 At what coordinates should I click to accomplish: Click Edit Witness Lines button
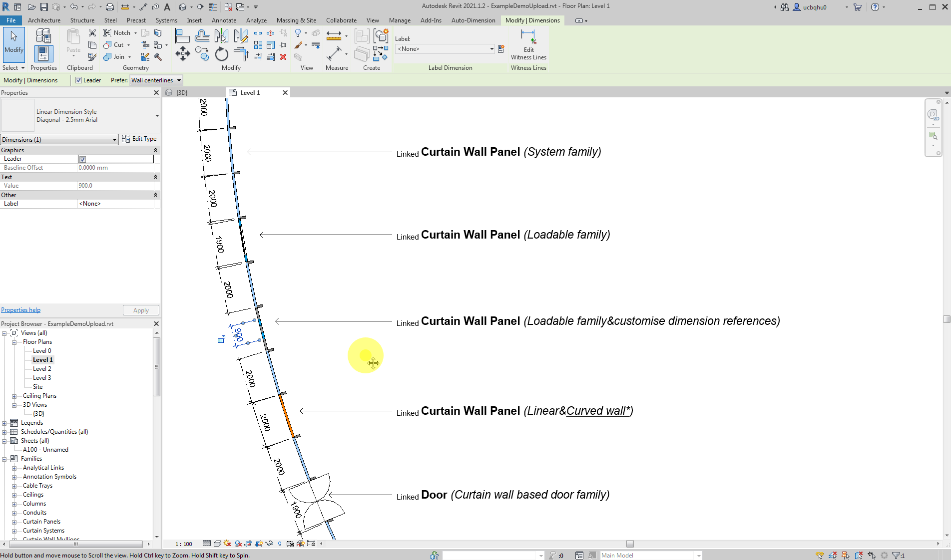click(528, 45)
